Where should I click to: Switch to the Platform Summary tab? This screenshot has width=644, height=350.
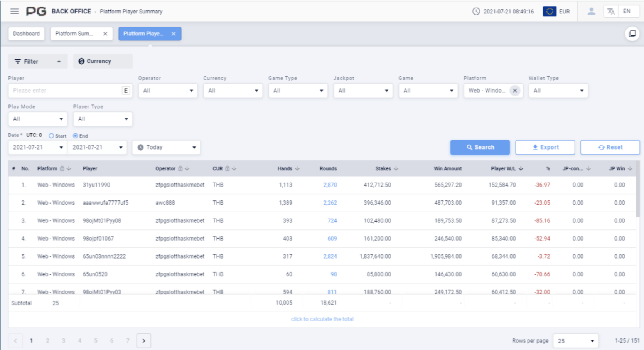(74, 34)
